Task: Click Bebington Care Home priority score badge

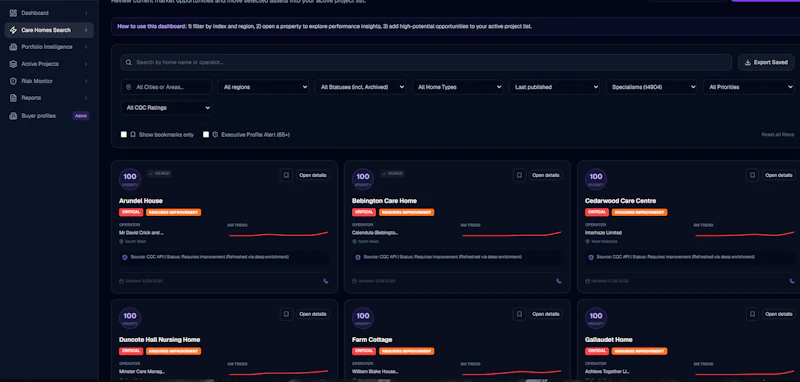Action: pos(363,179)
